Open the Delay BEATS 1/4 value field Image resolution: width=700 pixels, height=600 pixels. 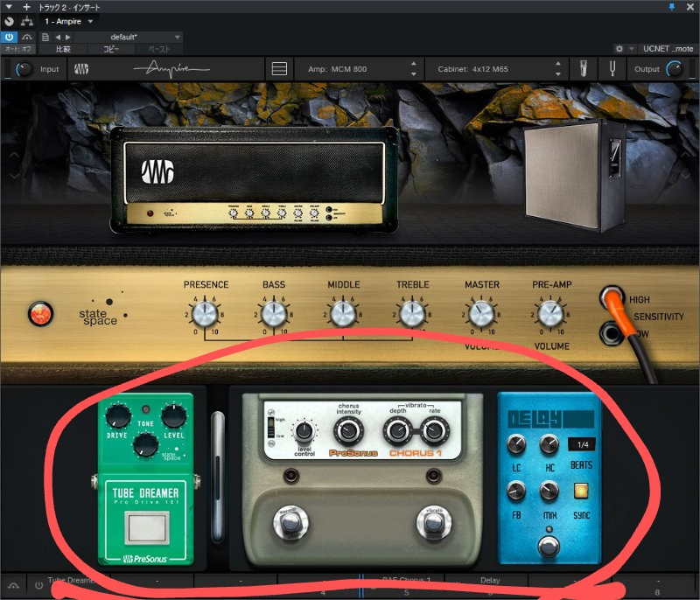click(x=582, y=444)
